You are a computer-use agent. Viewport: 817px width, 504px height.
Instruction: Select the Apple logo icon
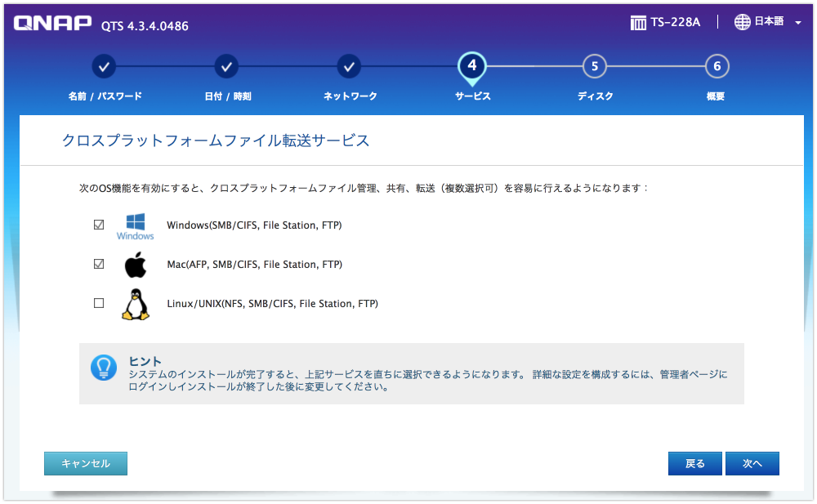(x=134, y=263)
